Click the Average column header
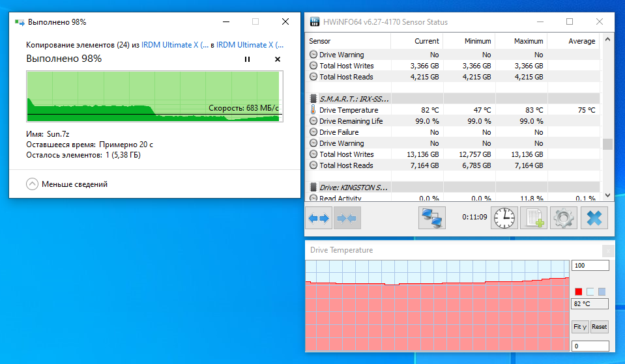This screenshot has width=625, height=364. click(574, 41)
